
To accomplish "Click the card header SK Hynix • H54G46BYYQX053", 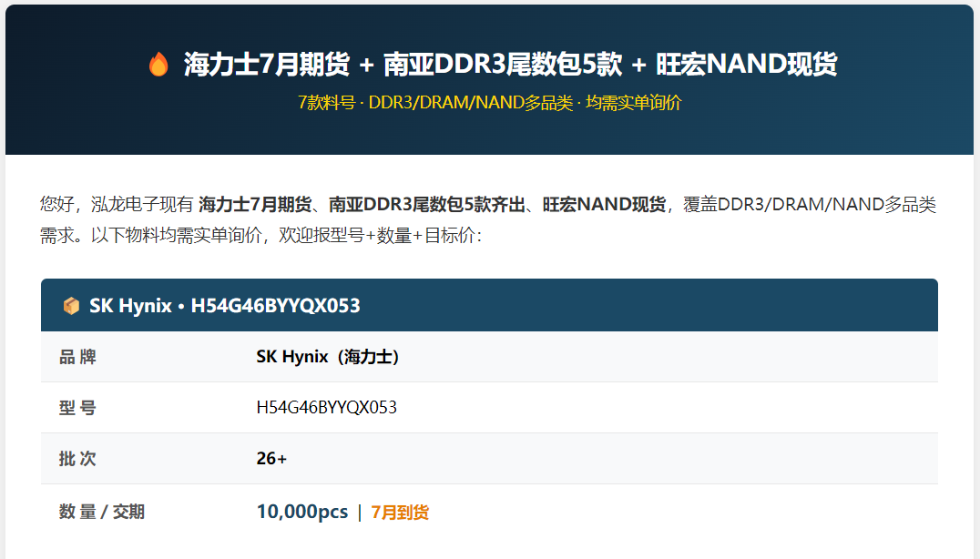I will point(489,305).
